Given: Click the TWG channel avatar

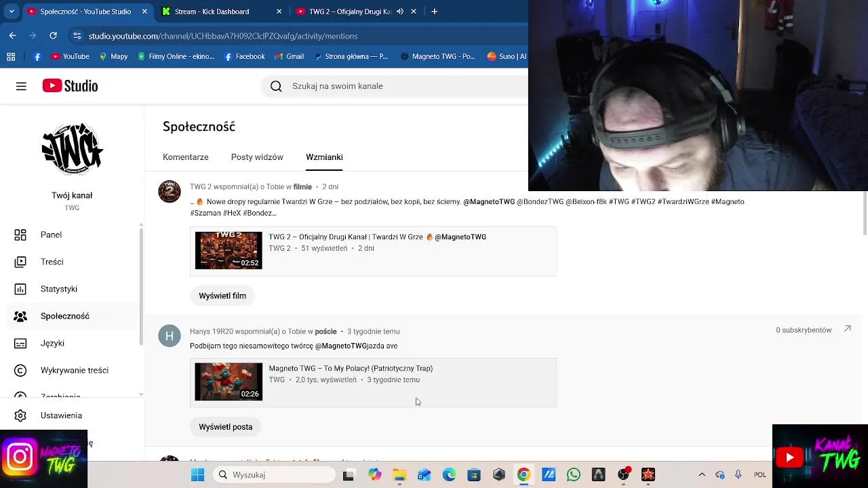Looking at the screenshot, I should coord(72,149).
